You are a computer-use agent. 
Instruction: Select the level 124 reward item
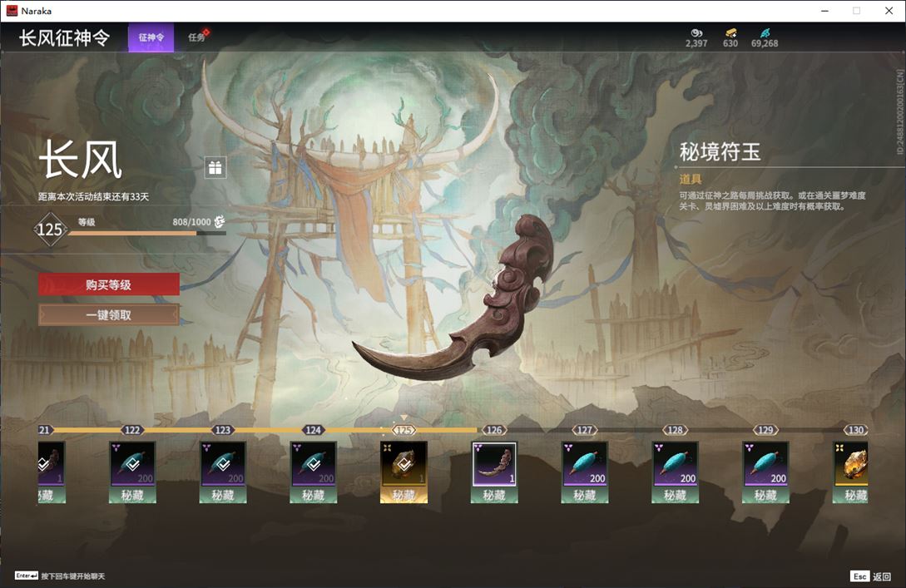tap(313, 472)
